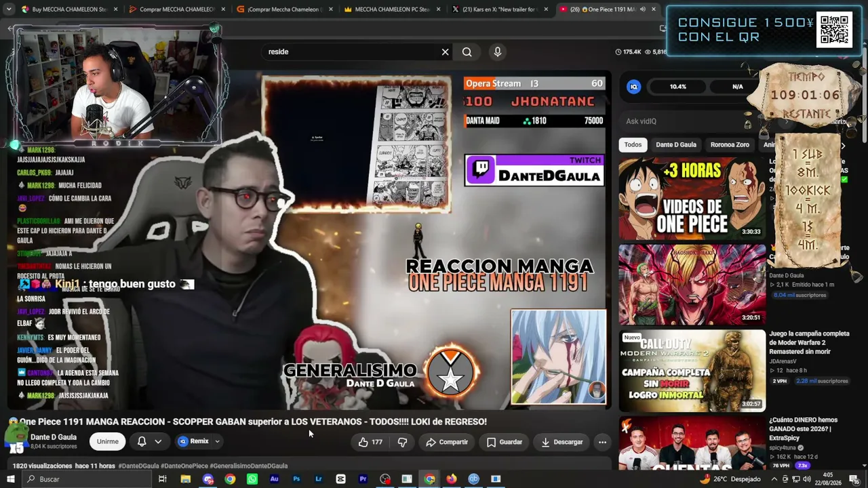Image resolution: width=868 pixels, height=488 pixels.
Task: Click the #DanteOnePiece hashtag
Action: [184, 466]
